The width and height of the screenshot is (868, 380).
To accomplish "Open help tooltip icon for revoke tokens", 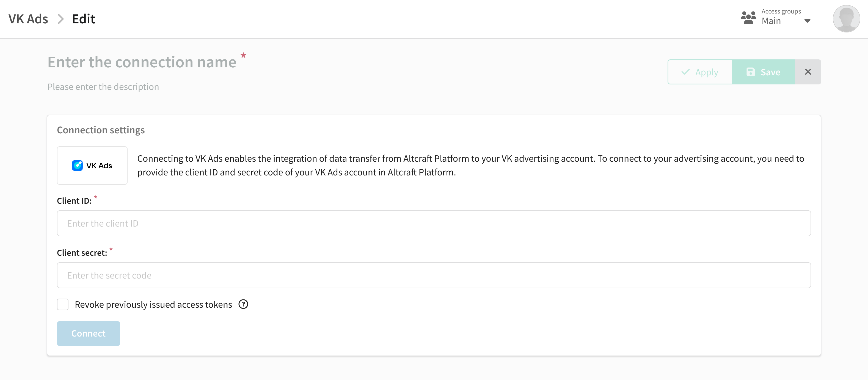I will point(243,304).
